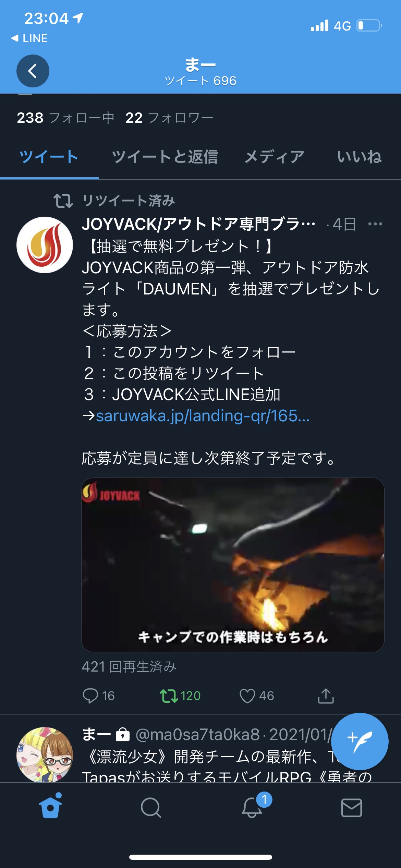Open the messages envelope icon
Image resolution: width=401 pixels, height=868 pixels.
pos(351,808)
